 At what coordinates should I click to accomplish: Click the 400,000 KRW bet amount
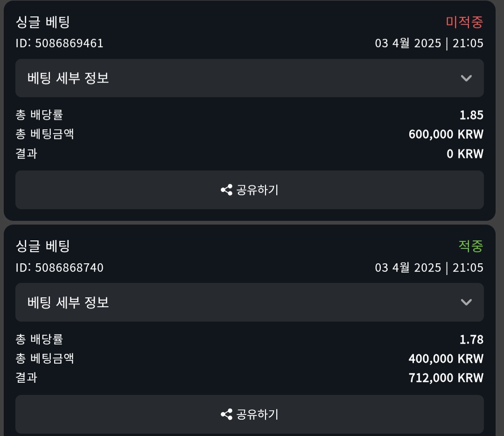[446, 359]
